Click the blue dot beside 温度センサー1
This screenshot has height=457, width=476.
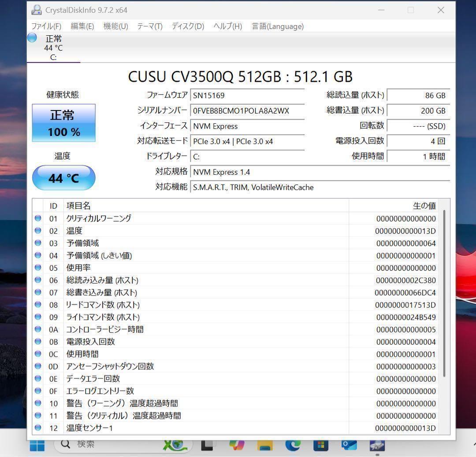click(x=38, y=428)
